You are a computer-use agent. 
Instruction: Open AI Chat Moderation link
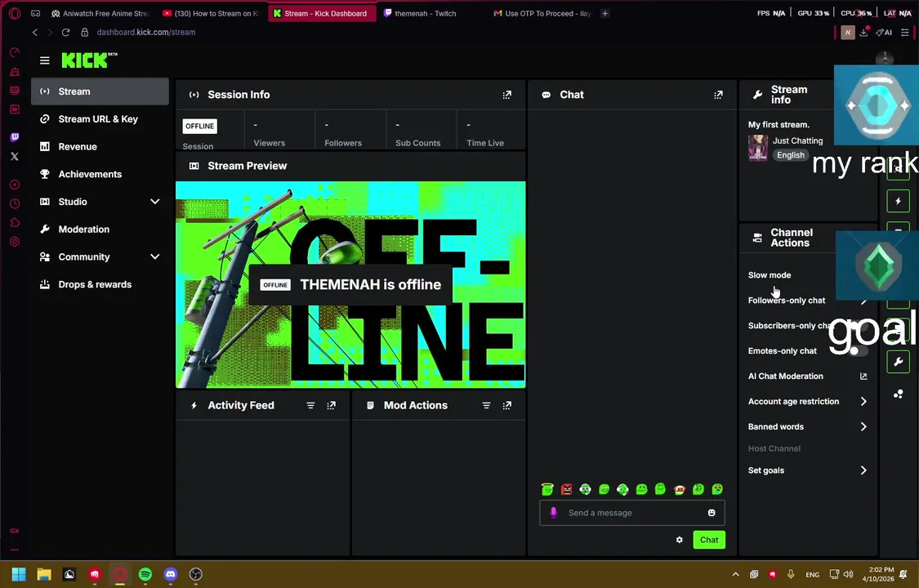click(x=808, y=376)
